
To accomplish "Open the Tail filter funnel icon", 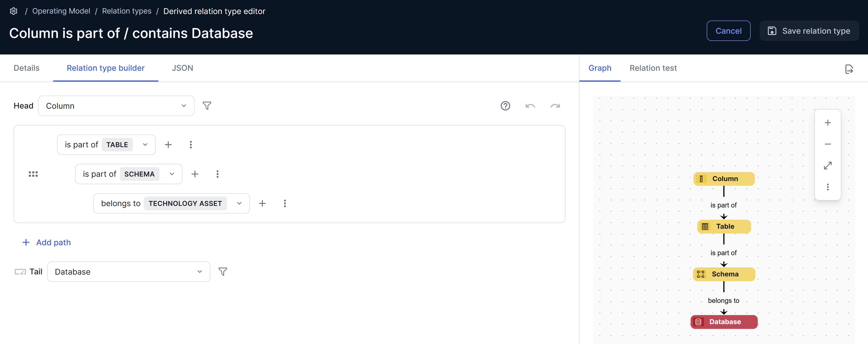I will [x=223, y=272].
